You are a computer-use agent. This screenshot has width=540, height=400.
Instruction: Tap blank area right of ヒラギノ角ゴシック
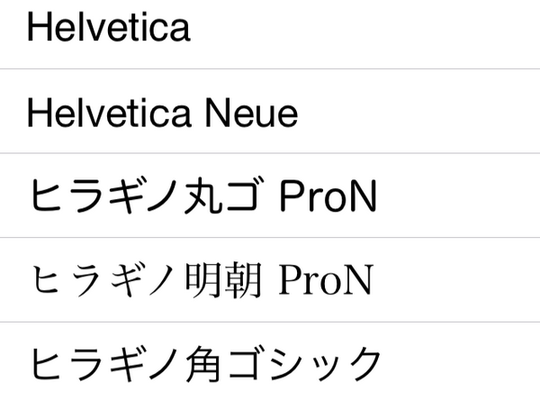click(461, 361)
